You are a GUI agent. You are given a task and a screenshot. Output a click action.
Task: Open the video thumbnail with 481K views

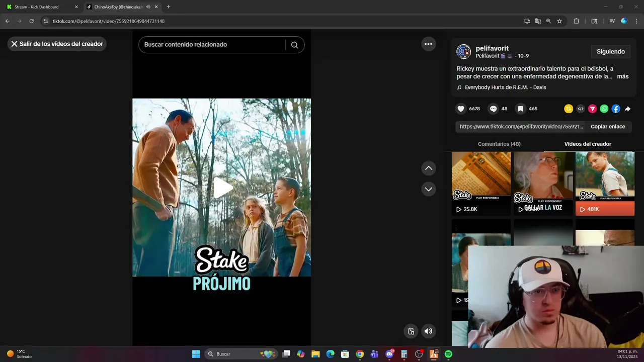coord(605,184)
